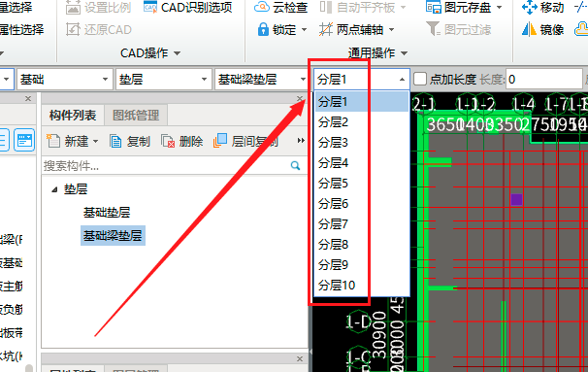Screen dimensions: 588x372
Task: Click 删除 delete component icon
Action: tap(168, 142)
